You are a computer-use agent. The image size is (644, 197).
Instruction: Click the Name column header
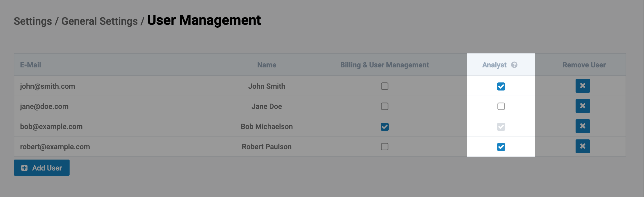click(x=267, y=65)
